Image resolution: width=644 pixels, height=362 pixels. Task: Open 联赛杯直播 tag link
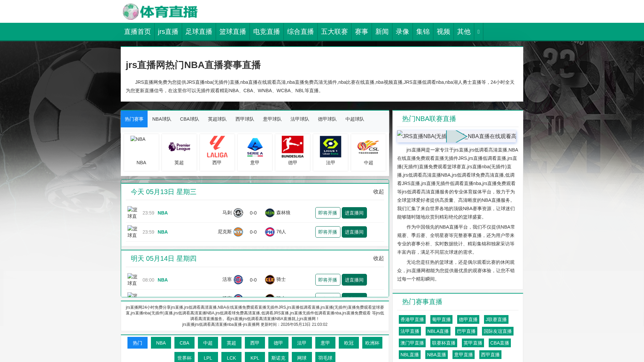(444, 343)
